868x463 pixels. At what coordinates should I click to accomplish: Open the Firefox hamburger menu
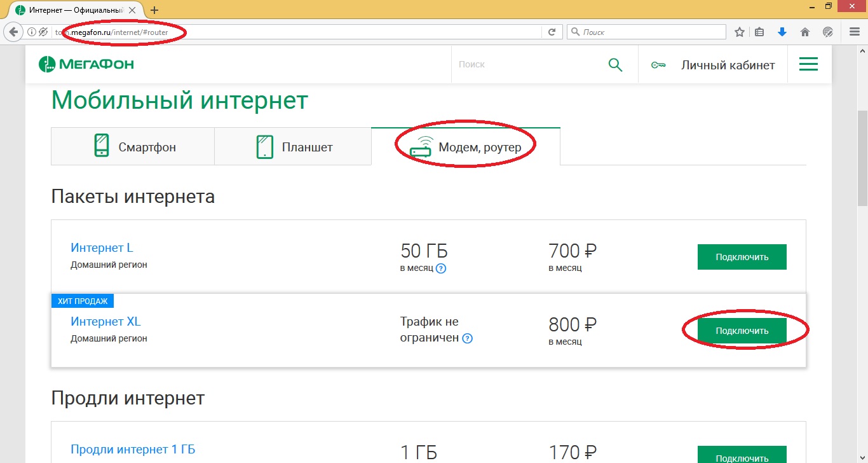tap(854, 31)
